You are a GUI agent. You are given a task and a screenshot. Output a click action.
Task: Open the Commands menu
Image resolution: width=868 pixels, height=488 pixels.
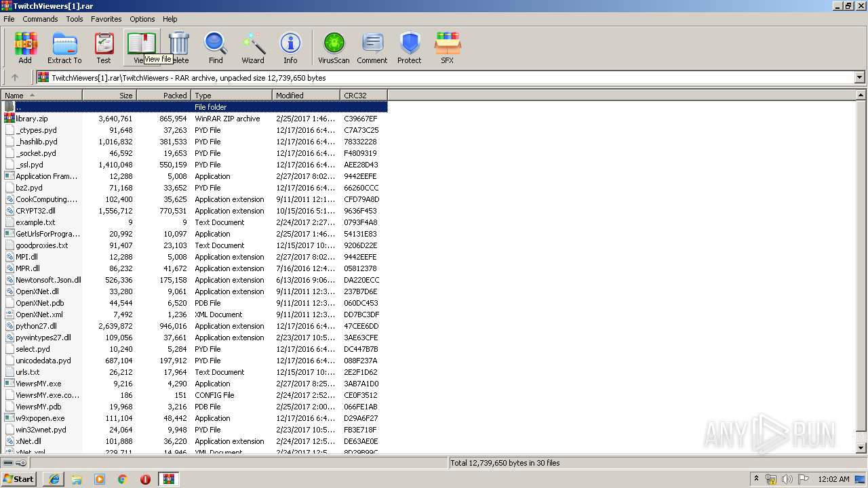coord(40,19)
